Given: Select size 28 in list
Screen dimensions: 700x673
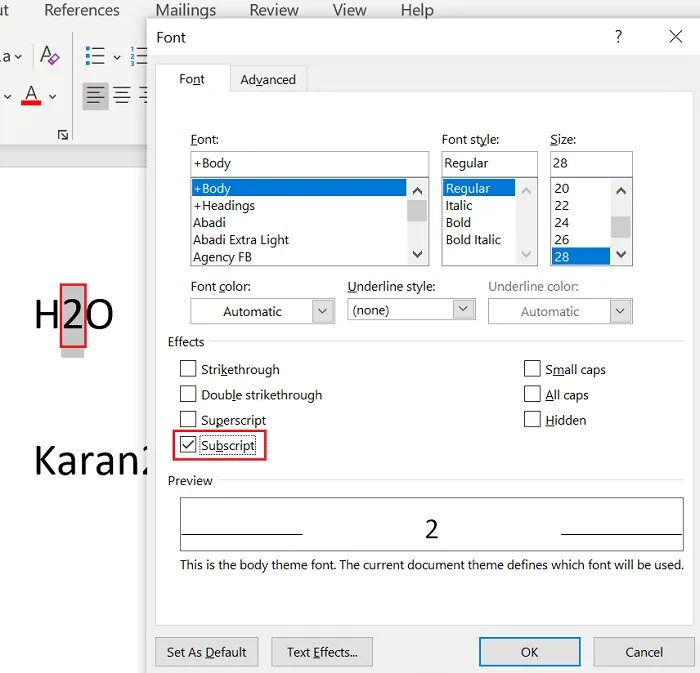Looking at the screenshot, I should 581,256.
